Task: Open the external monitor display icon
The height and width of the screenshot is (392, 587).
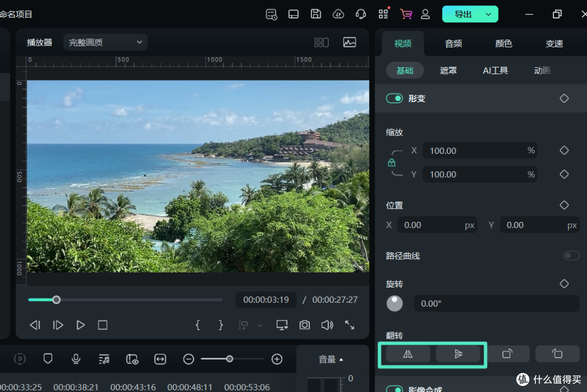Action: click(282, 325)
